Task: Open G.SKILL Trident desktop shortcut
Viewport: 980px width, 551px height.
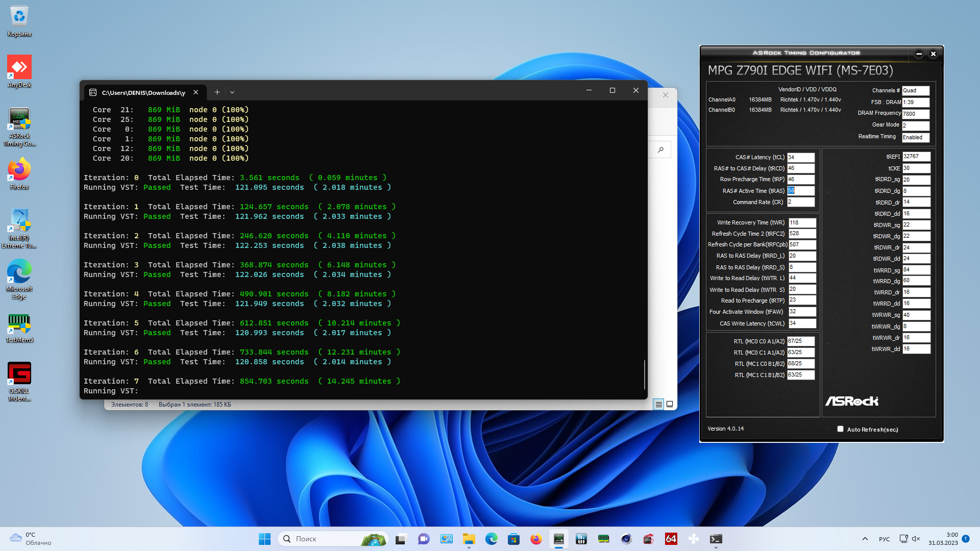Action: pos(19,374)
